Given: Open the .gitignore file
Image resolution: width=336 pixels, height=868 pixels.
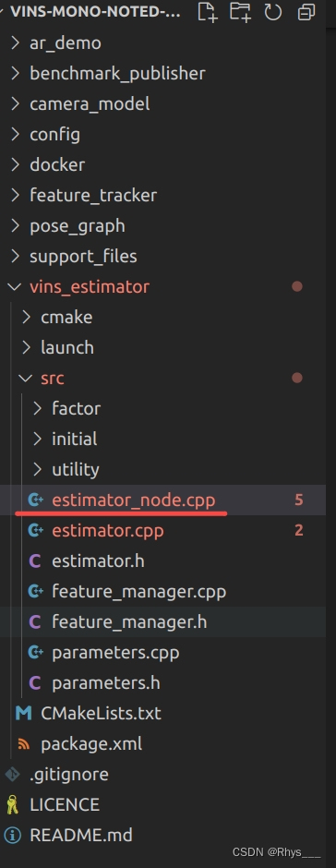Looking at the screenshot, I should pyautogui.click(x=68, y=774).
